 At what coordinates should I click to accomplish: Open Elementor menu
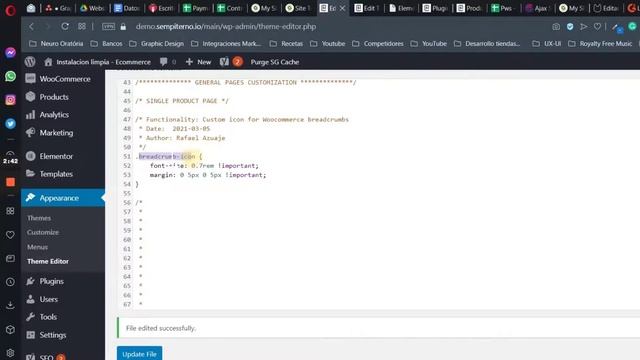coord(63,156)
